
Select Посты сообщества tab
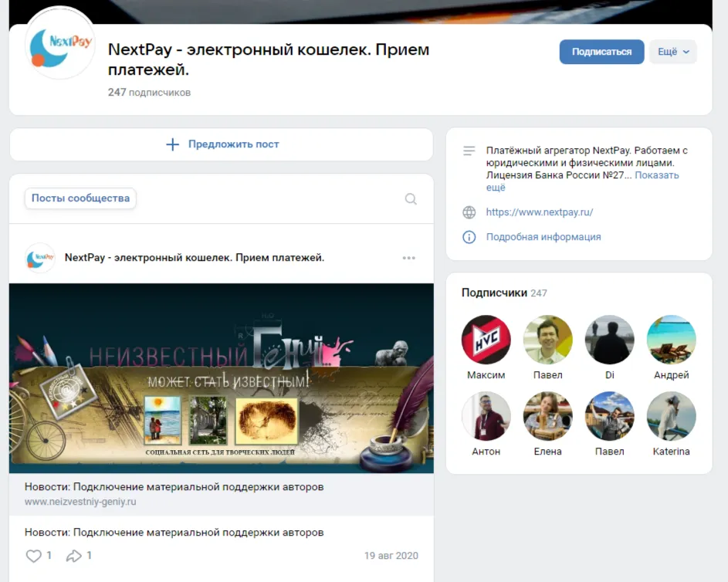[x=80, y=198]
